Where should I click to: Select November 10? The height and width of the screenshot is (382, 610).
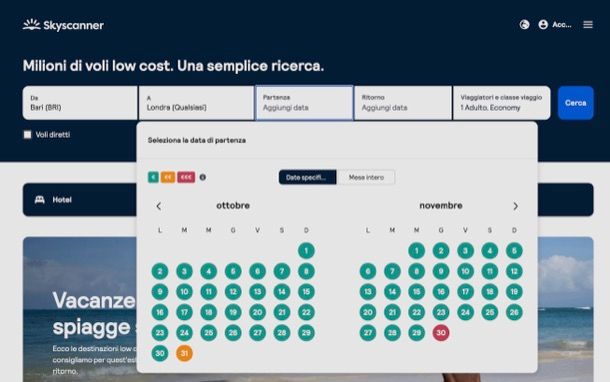pyautogui.click(x=465, y=272)
